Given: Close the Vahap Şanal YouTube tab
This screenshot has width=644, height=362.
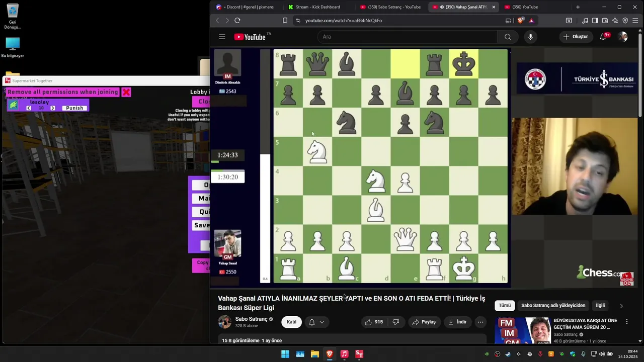Looking at the screenshot, I should 494,7.
